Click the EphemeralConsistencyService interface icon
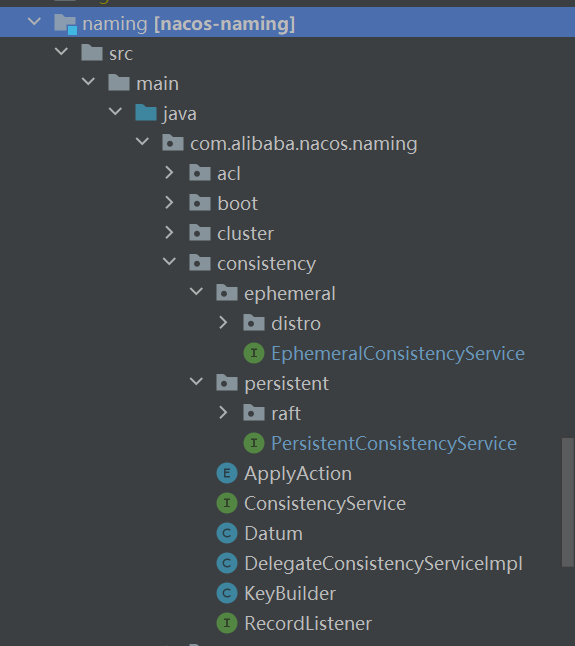The image size is (575, 646). click(x=254, y=353)
